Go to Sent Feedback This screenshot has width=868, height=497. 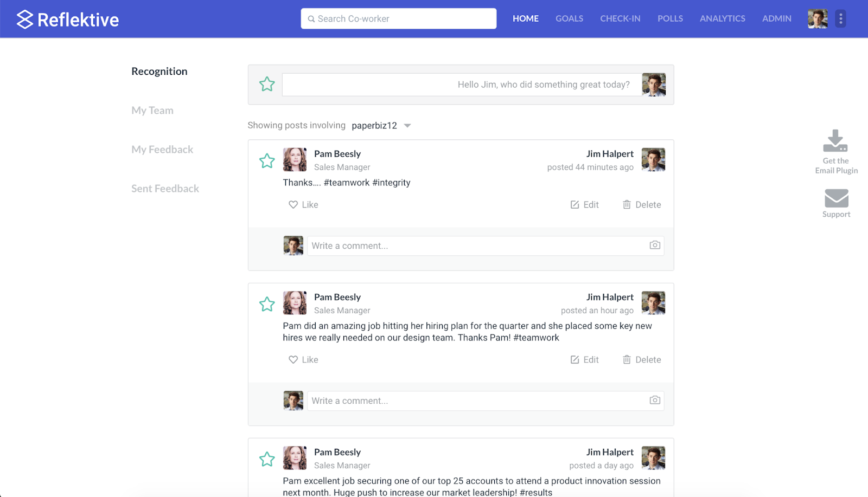pyautogui.click(x=165, y=188)
